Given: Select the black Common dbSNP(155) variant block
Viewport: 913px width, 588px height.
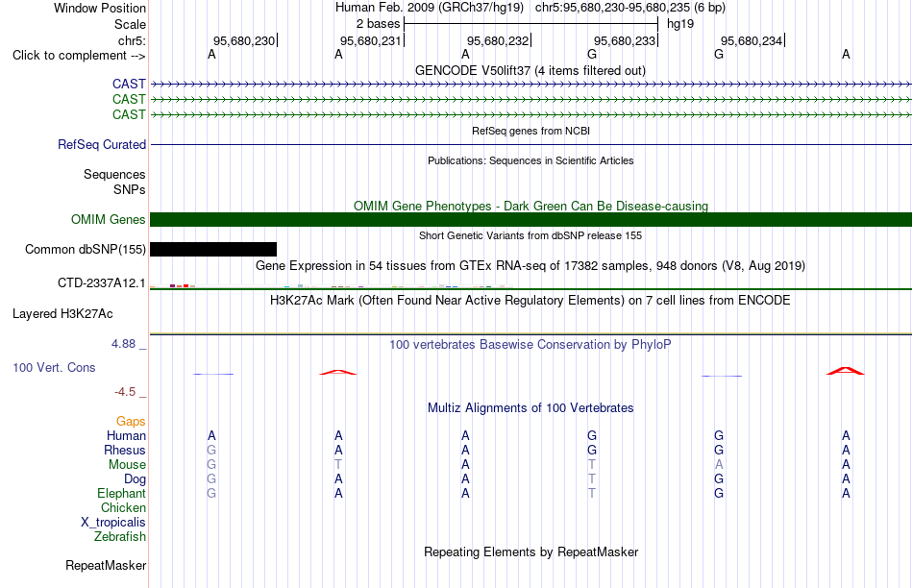Looking at the screenshot, I should (213, 249).
